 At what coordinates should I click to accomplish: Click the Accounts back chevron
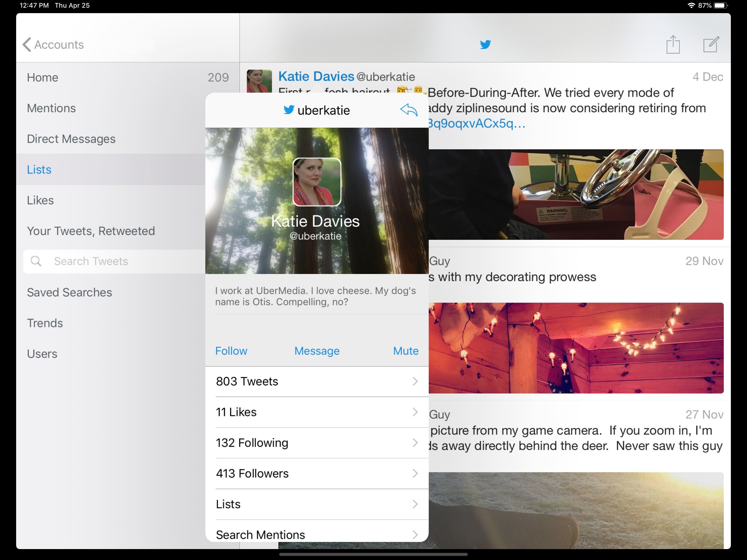27,44
